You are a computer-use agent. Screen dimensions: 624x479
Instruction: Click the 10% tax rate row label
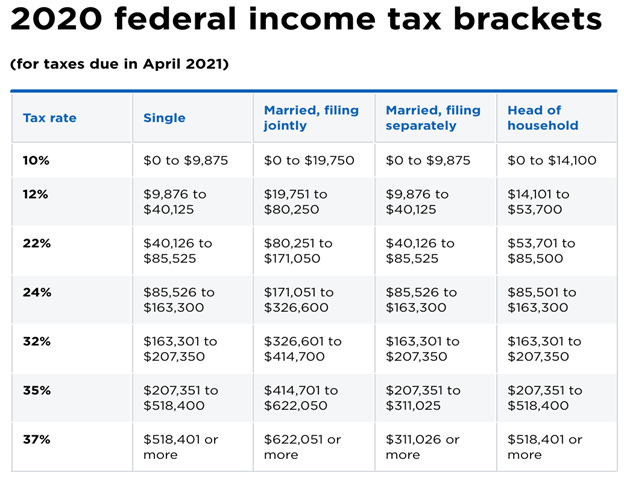coord(36,159)
